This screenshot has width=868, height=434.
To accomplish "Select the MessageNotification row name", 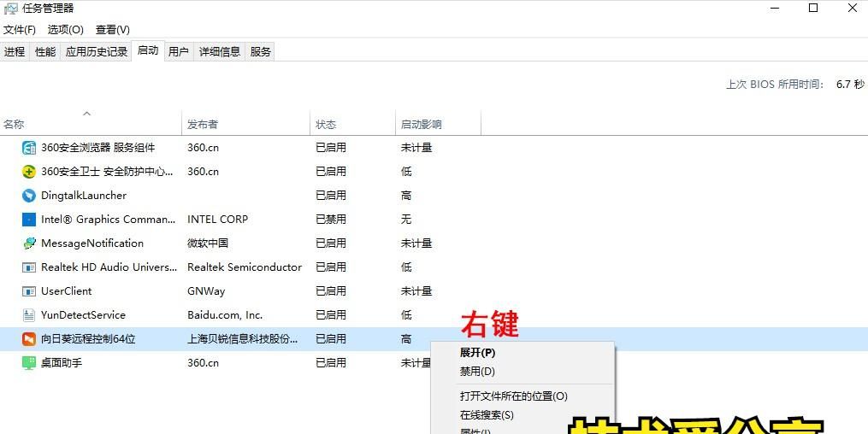I will click(92, 243).
